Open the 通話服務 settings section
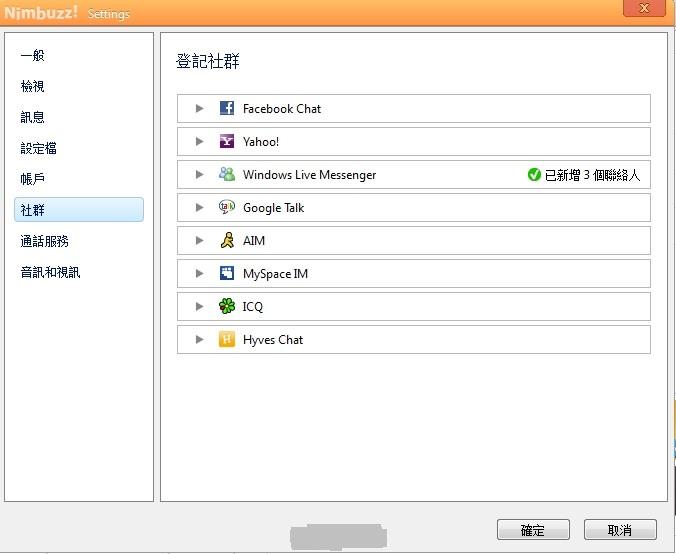This screenshot has width=676, height=554. 44,241
